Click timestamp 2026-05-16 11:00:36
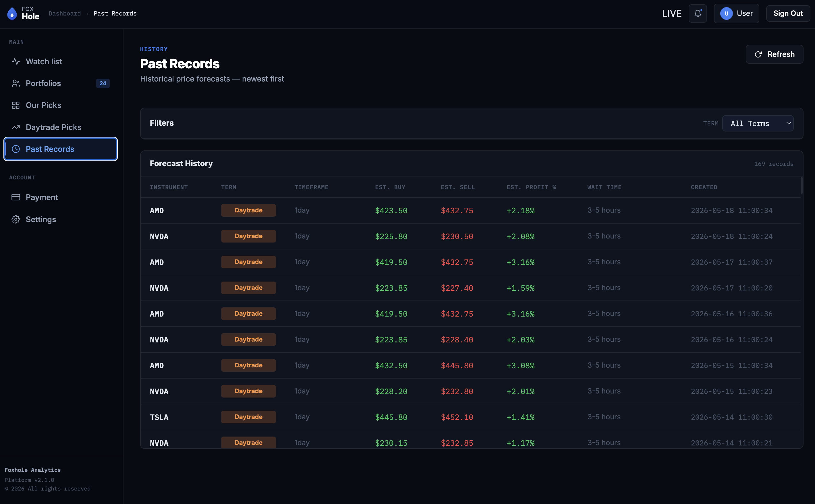The height and width of the screenshot is (504, 815). [732, 314]
